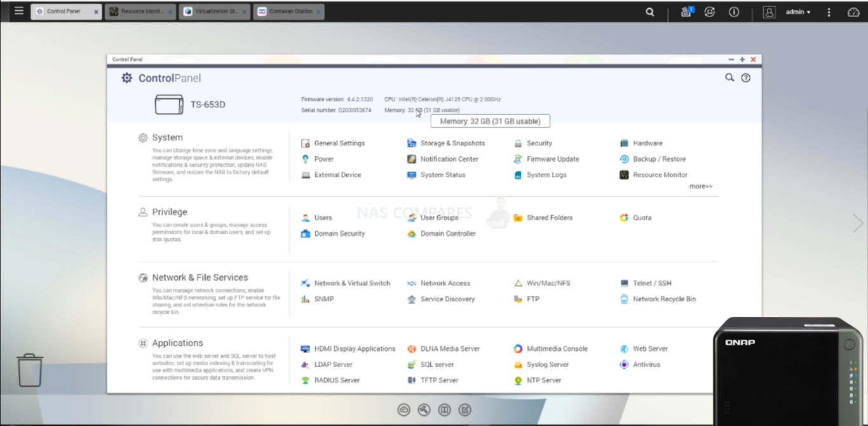Viewport: 868px width, 426px height.
Task: Open System Logs
Action: [540, 175]
